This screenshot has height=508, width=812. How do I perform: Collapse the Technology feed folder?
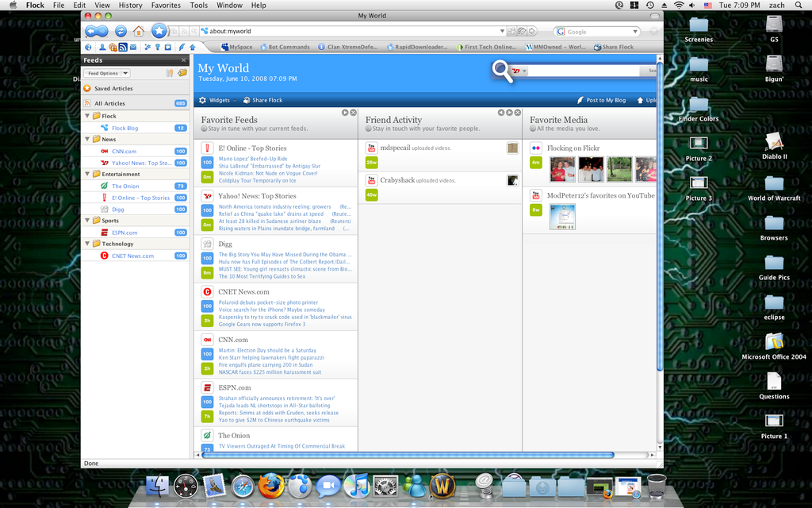click(x=87, y=244)
